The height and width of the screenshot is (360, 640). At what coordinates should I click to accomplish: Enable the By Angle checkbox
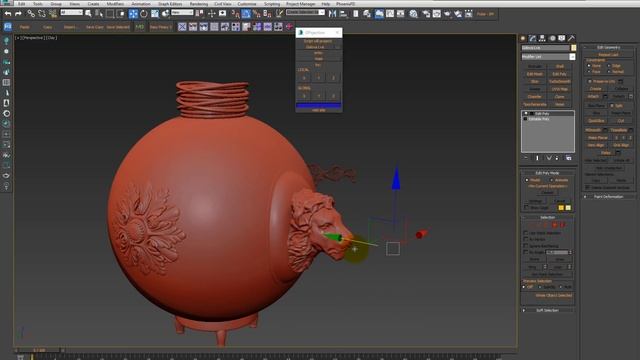point(526,253)
